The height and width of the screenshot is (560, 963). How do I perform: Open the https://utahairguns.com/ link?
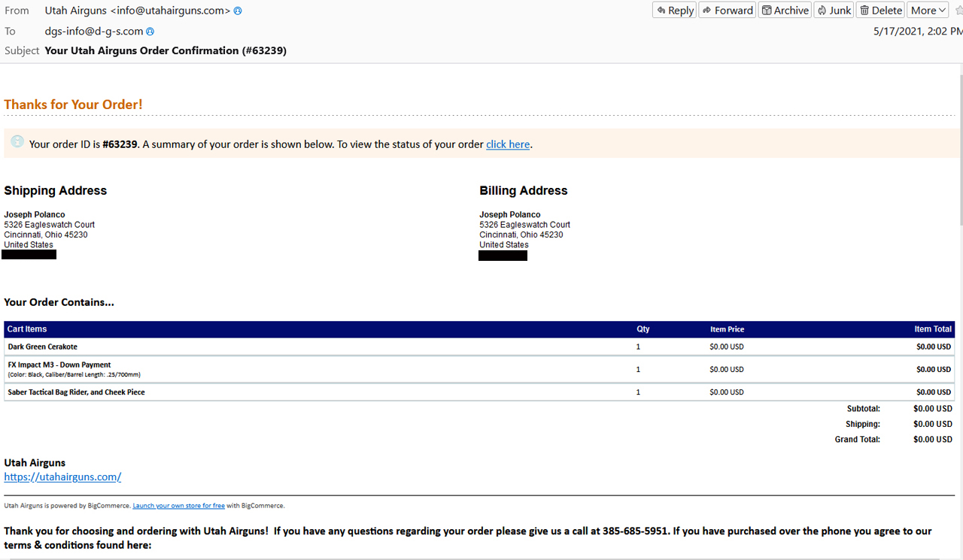(62, 477)
